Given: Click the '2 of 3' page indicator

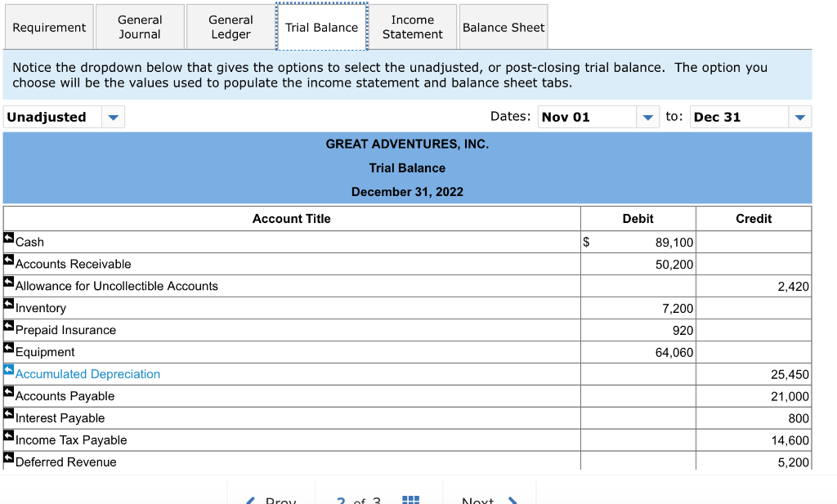Looking at the screenshot, I should (359, 500).
